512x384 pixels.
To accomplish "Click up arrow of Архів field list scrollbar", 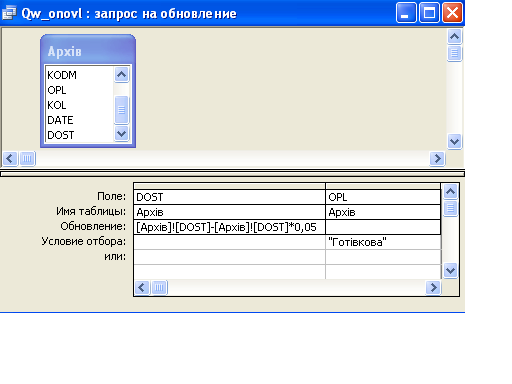I will point(121,75).
